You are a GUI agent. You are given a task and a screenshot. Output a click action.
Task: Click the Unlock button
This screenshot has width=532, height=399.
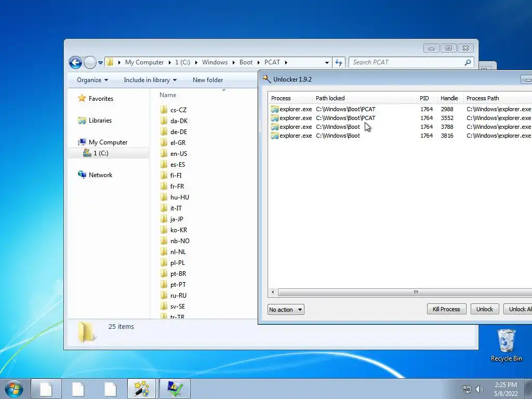point(485,309)
